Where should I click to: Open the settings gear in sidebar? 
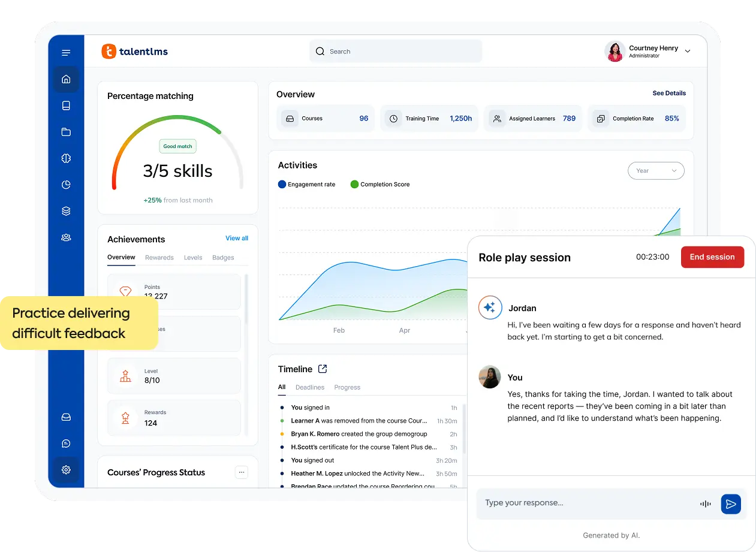(x=66, y=470)
